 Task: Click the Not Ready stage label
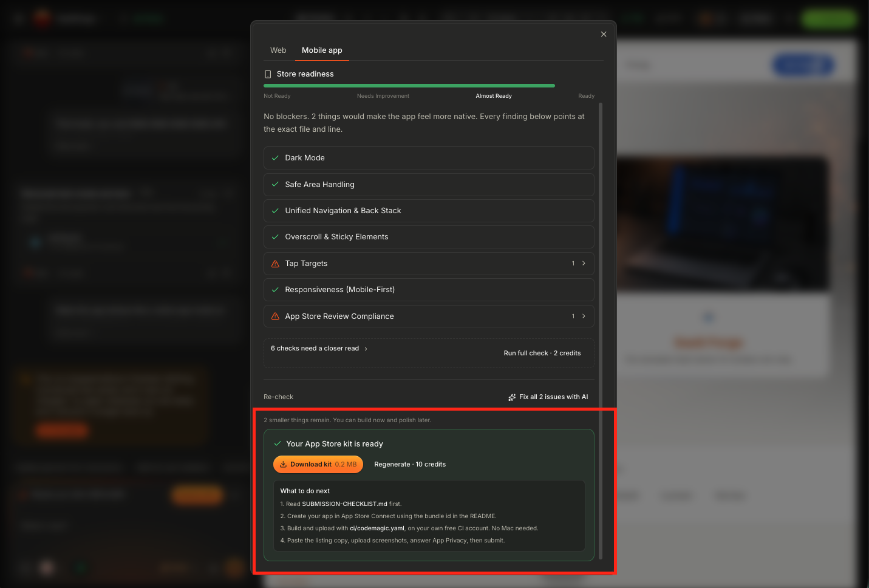[x=277, y=96]
